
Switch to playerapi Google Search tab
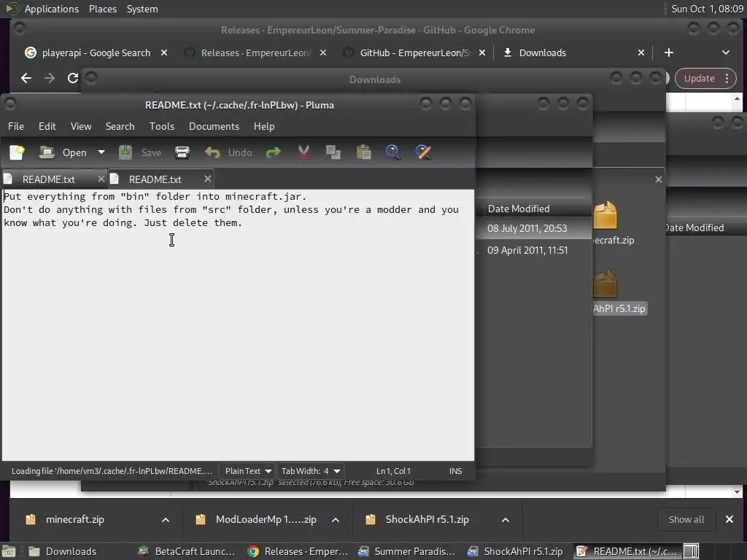(96, 52)
